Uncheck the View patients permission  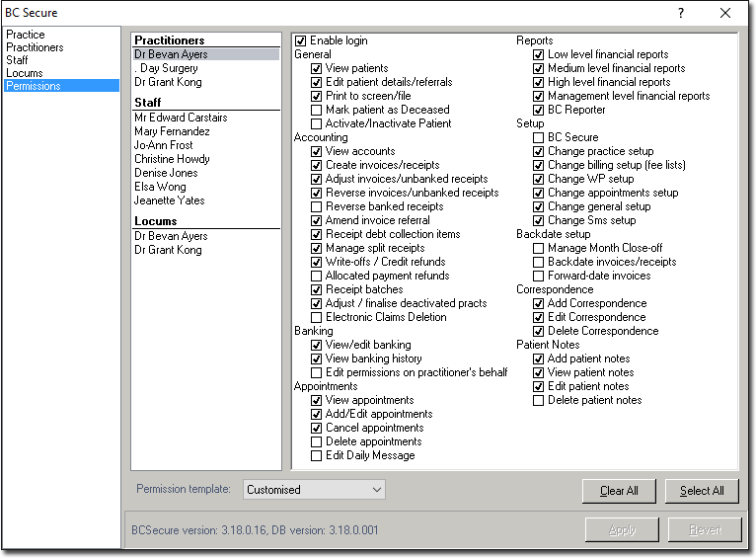(316, 68)
